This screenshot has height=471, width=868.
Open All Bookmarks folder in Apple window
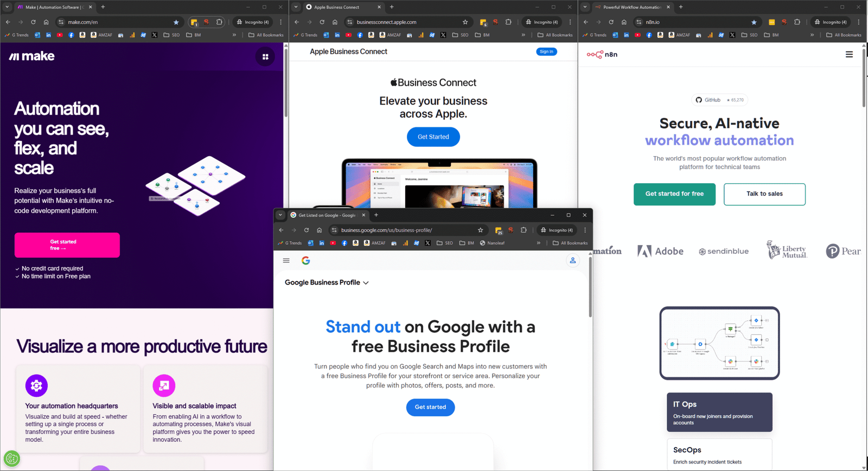[554, 35]
